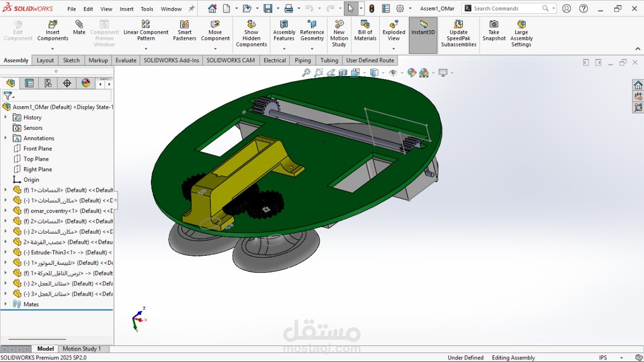Open the PropertyManager tab icon
Screen dimensions: 644x362
(29, 83)
